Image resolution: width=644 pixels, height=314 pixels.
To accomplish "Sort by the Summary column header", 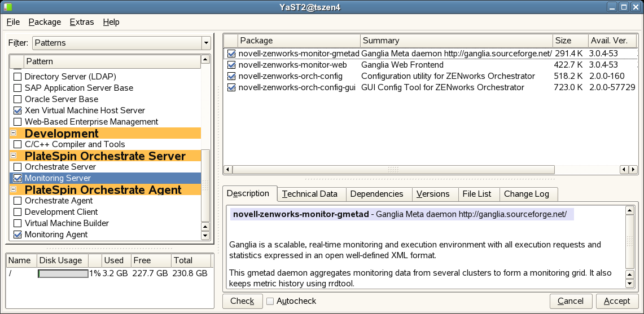I will click(x=457, y=41).
